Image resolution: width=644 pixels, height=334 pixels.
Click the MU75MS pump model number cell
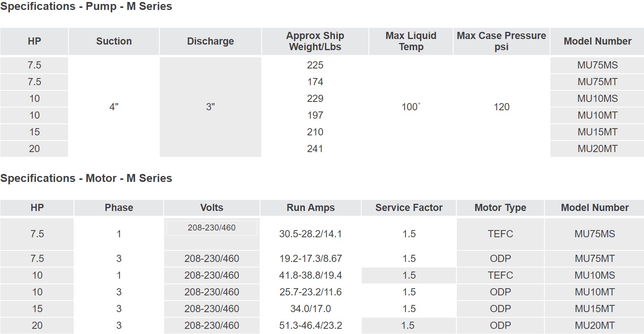[597, 65]
